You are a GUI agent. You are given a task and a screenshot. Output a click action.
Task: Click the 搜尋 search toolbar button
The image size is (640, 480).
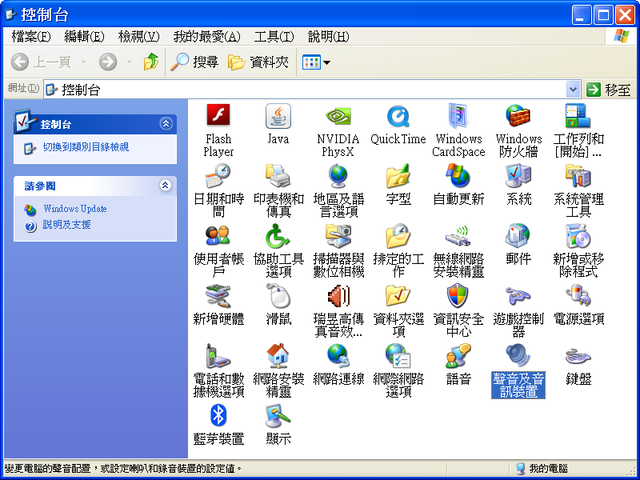pos(195,62)
